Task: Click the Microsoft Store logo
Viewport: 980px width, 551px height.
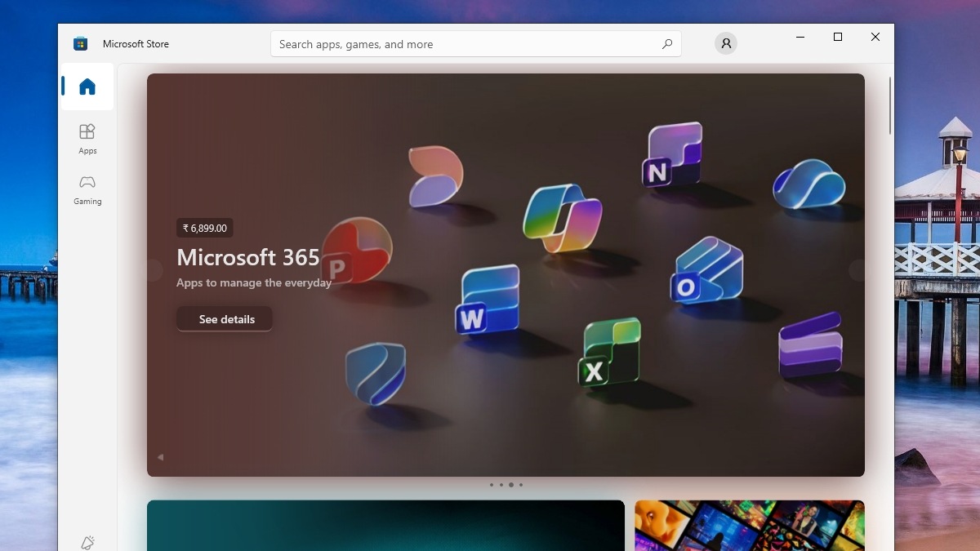Action: click(79, 43)
